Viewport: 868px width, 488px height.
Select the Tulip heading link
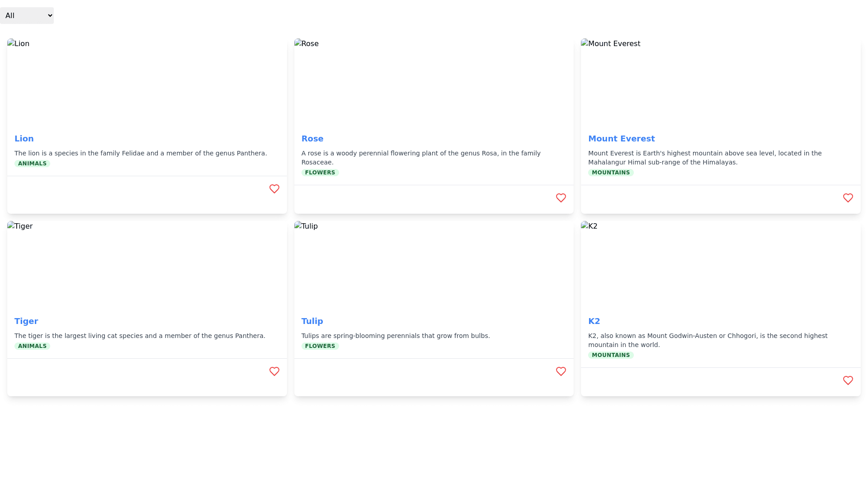pos(312,321)
